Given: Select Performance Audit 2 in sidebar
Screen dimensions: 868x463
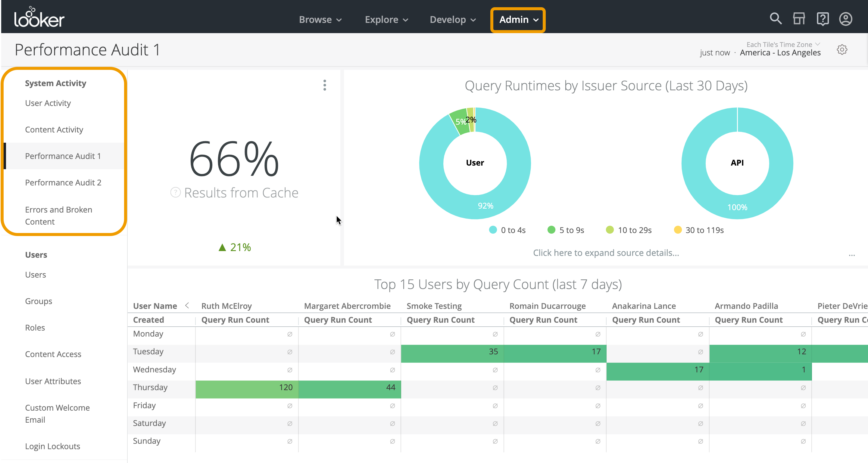Looking at the screenshot, I should 63,182.
